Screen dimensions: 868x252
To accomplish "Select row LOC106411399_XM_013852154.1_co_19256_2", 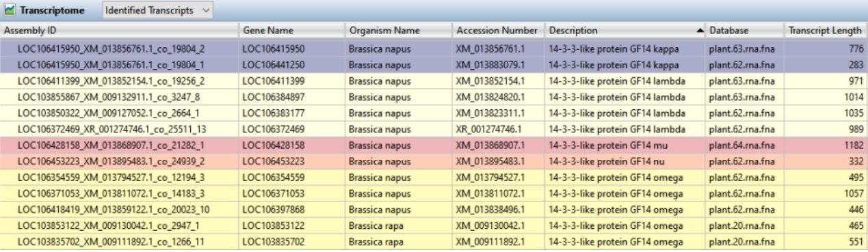I will click(434, 81).
